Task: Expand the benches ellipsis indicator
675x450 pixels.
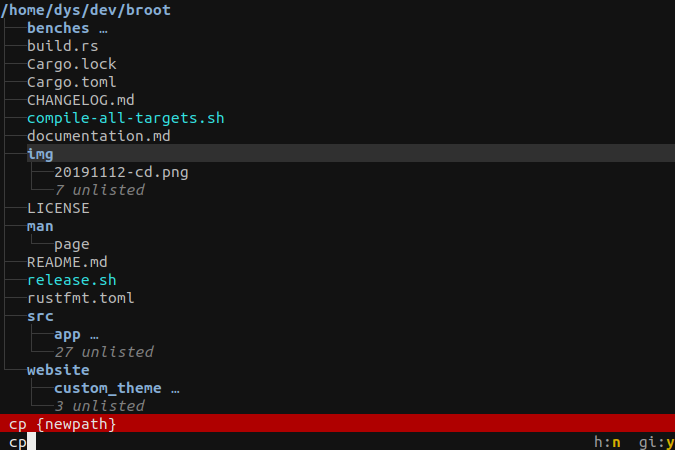Action: (103, 31)
